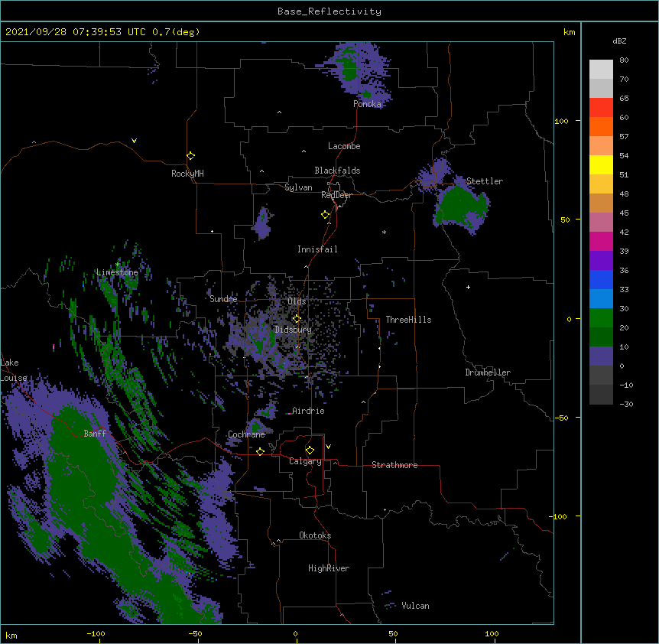Select the light gray 70-80 dBZ swatch

pyautogui.click(x=601, y=70)
